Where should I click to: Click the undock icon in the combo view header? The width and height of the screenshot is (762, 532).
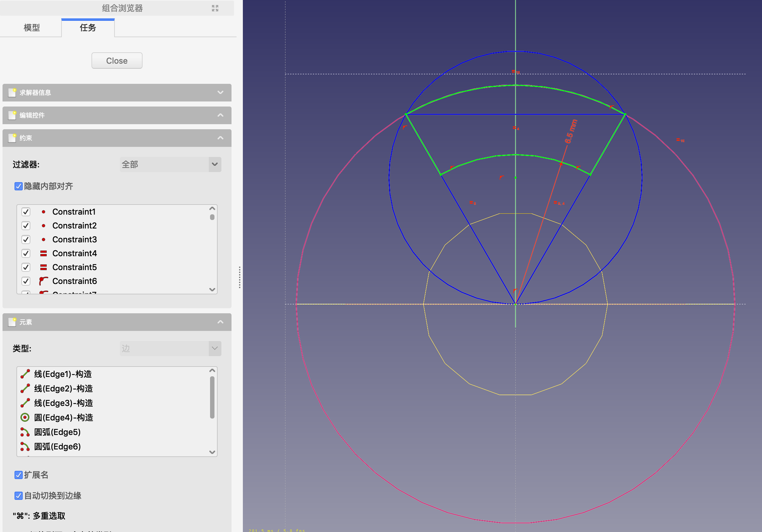tap(215, 8)
